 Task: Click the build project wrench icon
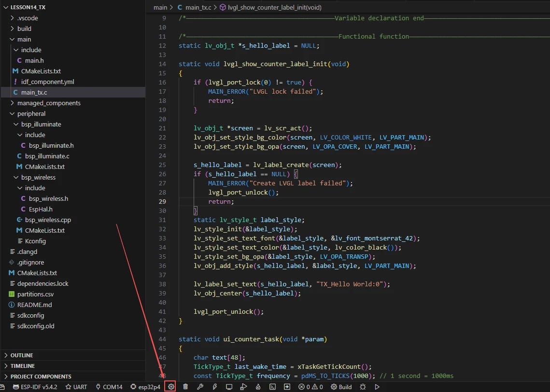(x=200, y=387)
